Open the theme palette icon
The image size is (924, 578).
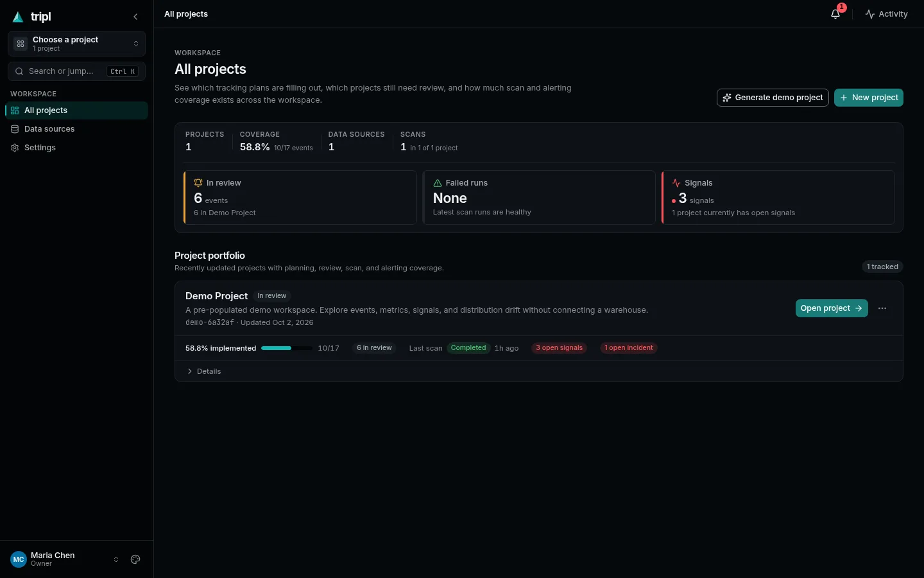point(135,559)
